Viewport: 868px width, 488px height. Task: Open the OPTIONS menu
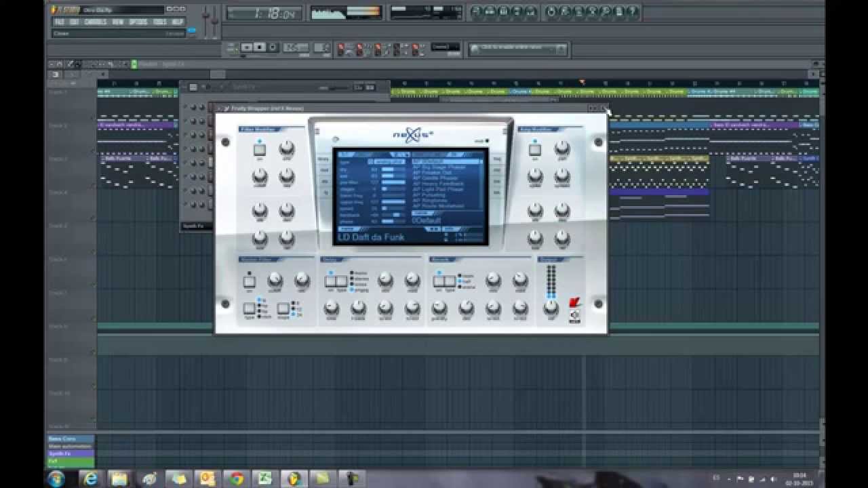click(x=138, y=22)
